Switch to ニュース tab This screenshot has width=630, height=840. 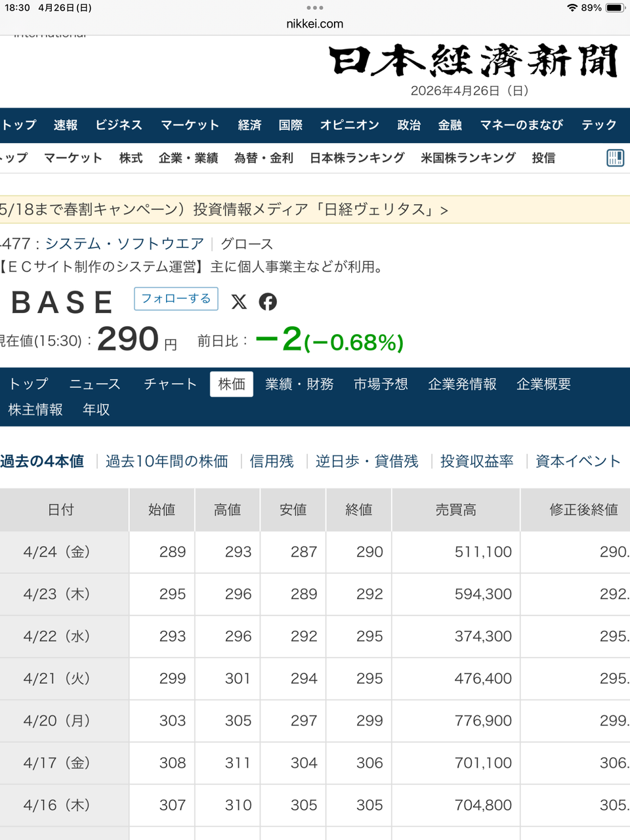coord(95,384)
